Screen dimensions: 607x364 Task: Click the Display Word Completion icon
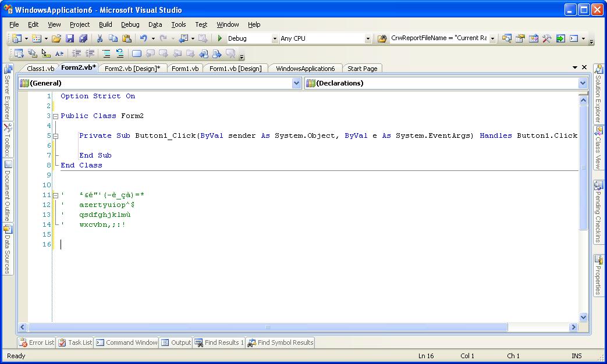(59, 53)
